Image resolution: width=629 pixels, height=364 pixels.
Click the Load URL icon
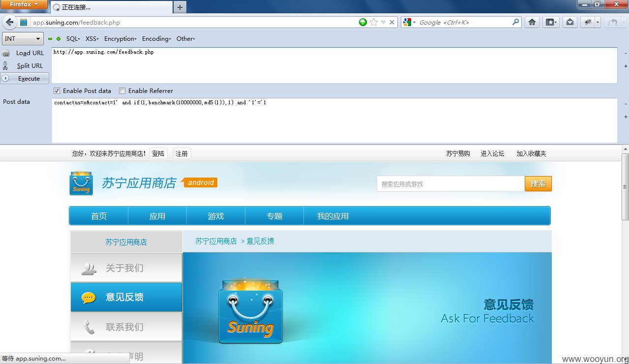[6, 53]
